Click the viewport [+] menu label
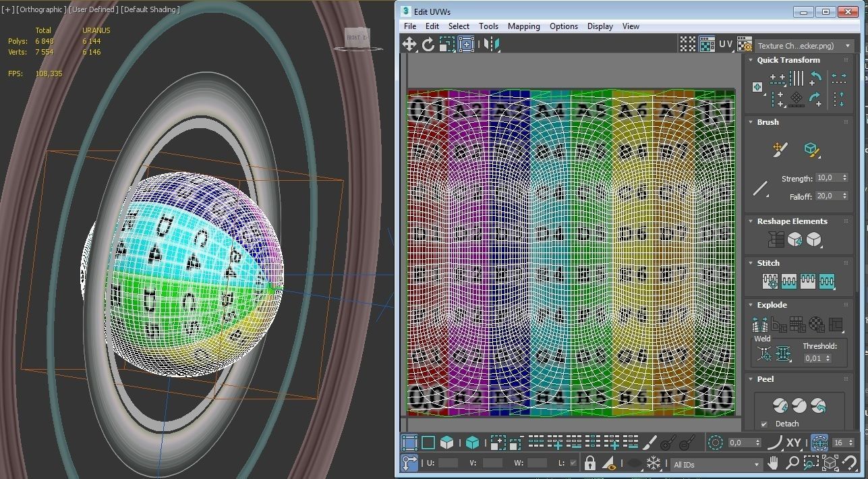Screen dimensions: 868x479 (x=8, y=9)
